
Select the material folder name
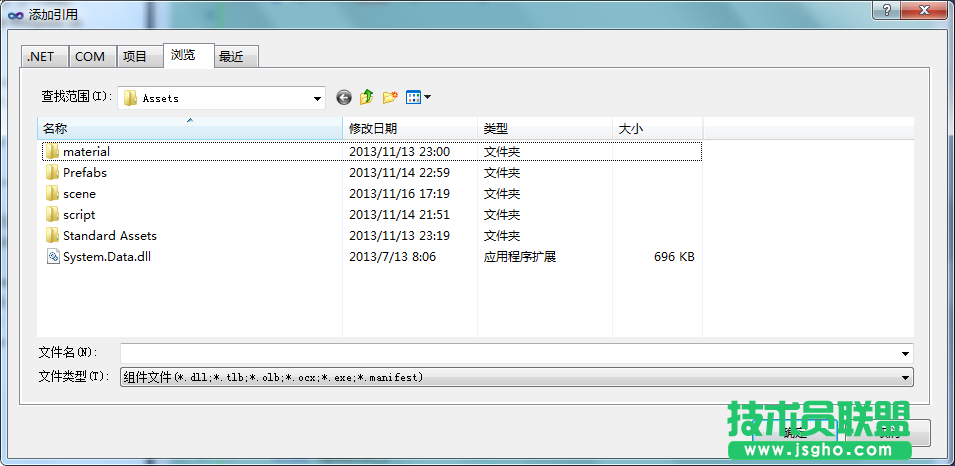pyautogui.click(x=86, y=151)
